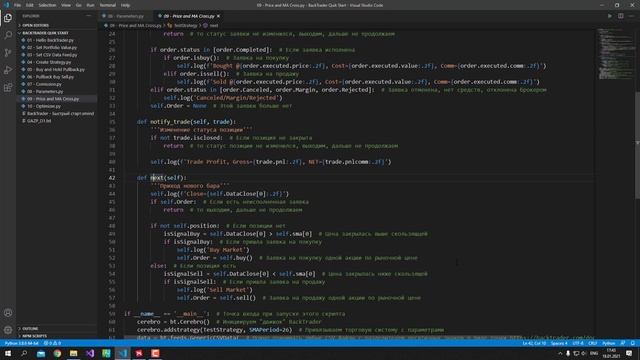
Task: Open errors and warnings counter in status bar
Action: (x=52, y=343)
